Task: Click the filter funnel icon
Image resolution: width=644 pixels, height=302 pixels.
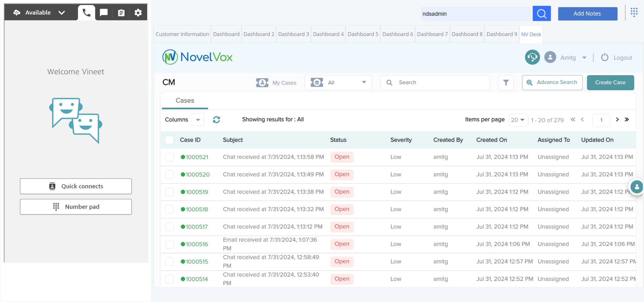Action: pos(506,83)
